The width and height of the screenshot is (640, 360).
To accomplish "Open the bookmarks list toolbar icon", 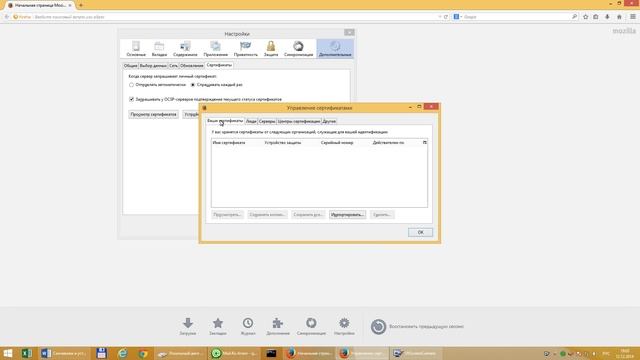I will (596, 17).
